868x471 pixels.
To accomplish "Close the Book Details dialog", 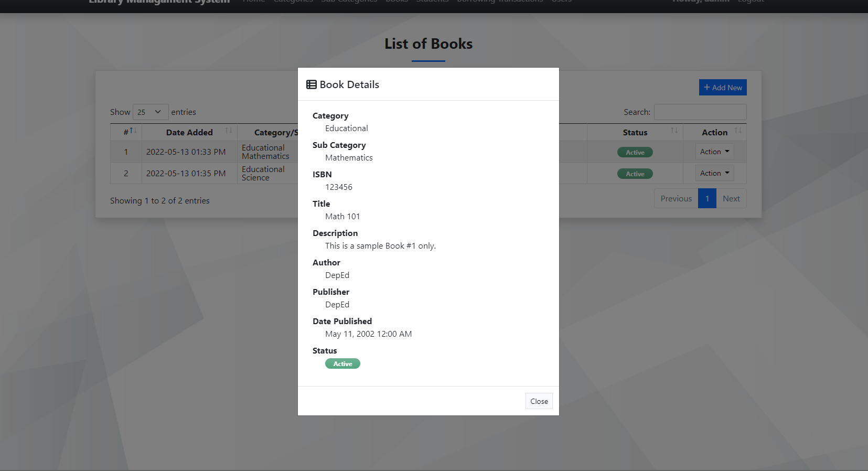I will (539, 401).
